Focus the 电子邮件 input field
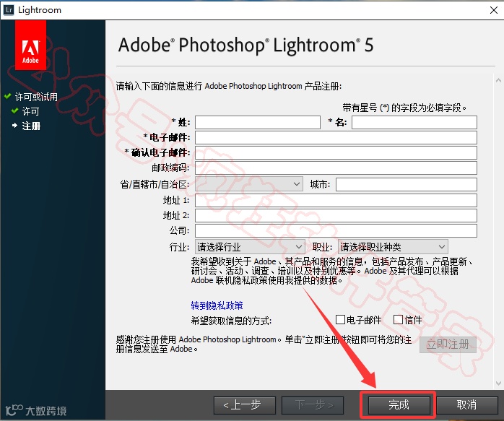This screenshot has width=504, height=421. [x=336, y=137]
